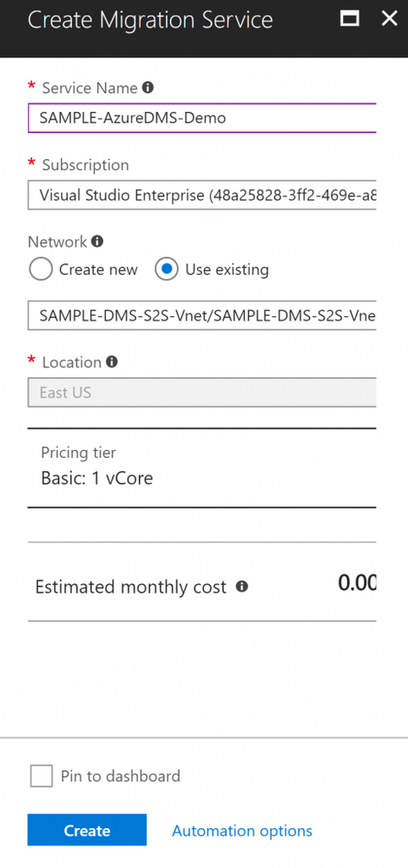The image size is (408, 868).
Task: Click the Location info icon
Action: click(112, 362)
